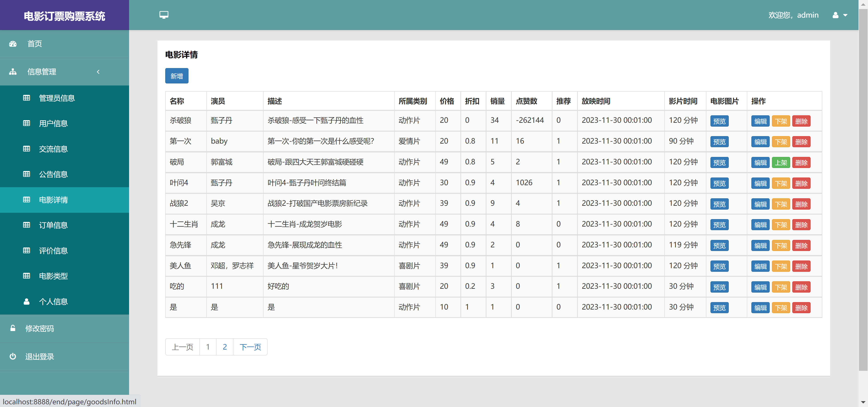Click the dashboard icon beside 首页

[x=13, y=44]
